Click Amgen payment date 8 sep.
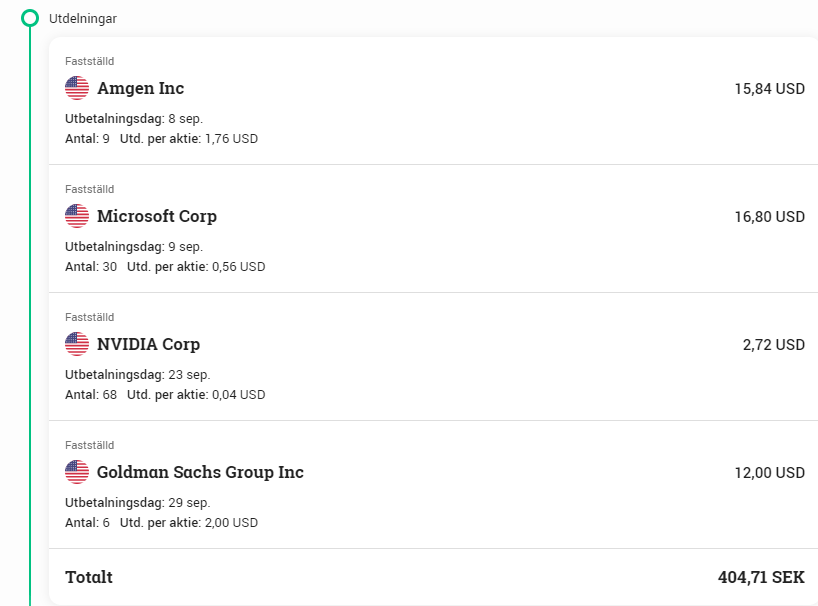The image size is (818, 606). 185,119
